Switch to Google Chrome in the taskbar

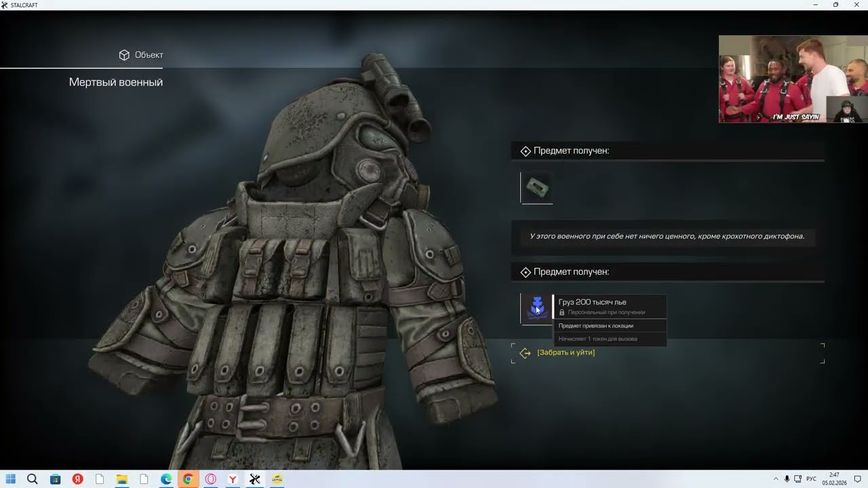pyautogui.click(x=188, y=479)
